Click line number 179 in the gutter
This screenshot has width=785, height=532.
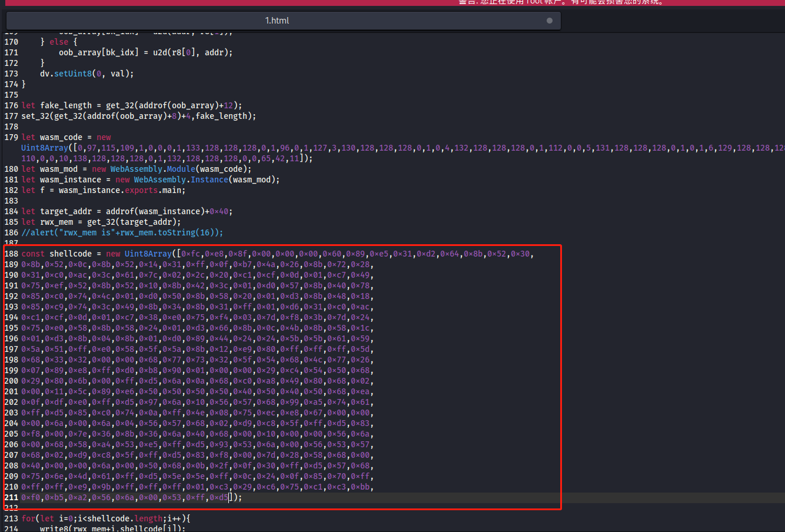11,137
